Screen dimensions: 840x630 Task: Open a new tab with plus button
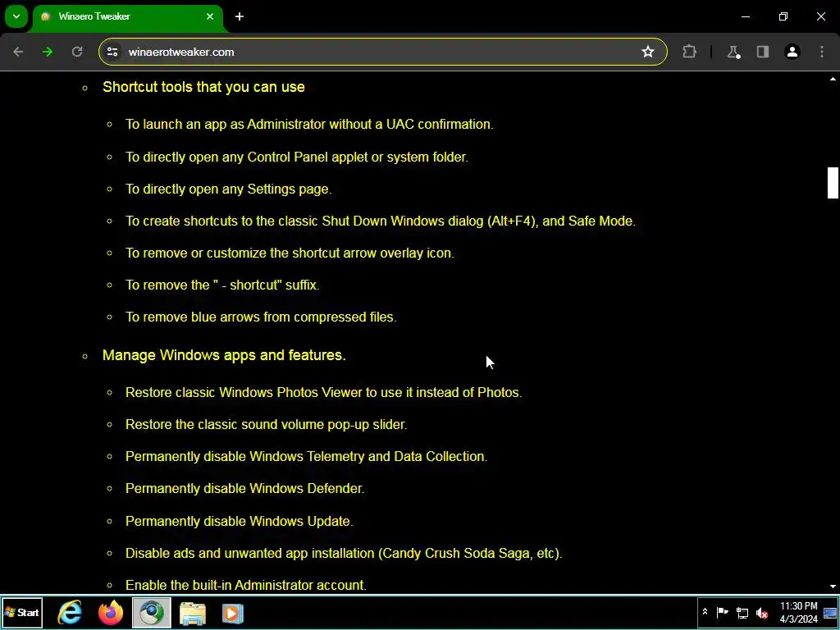click(240, 16)
